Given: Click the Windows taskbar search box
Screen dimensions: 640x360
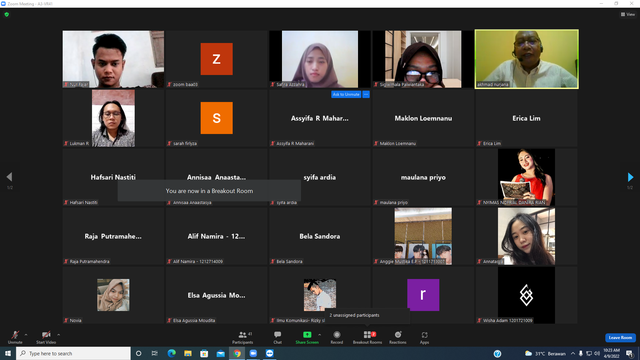Looking at the screenshot, I should tap(73, 353).
